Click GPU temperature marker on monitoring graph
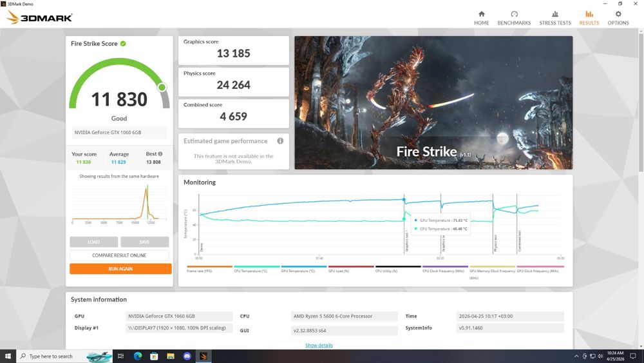The image size is (644, 363). [x=404, y=200]
